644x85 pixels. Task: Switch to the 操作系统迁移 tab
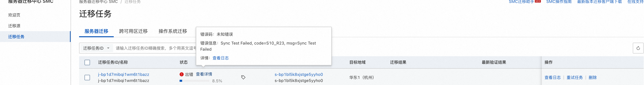point(173,31)
